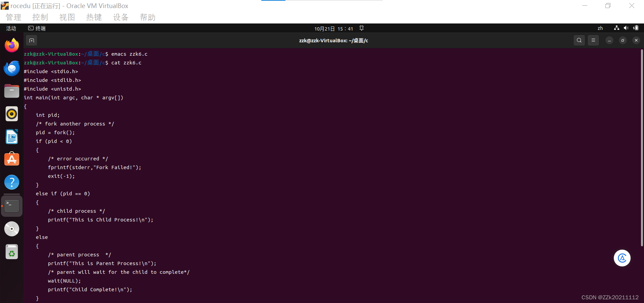Viewport: 644px width, 303px height.
Task: Open the 控制 menu of VirtualBox
Action: click(40, 17)
